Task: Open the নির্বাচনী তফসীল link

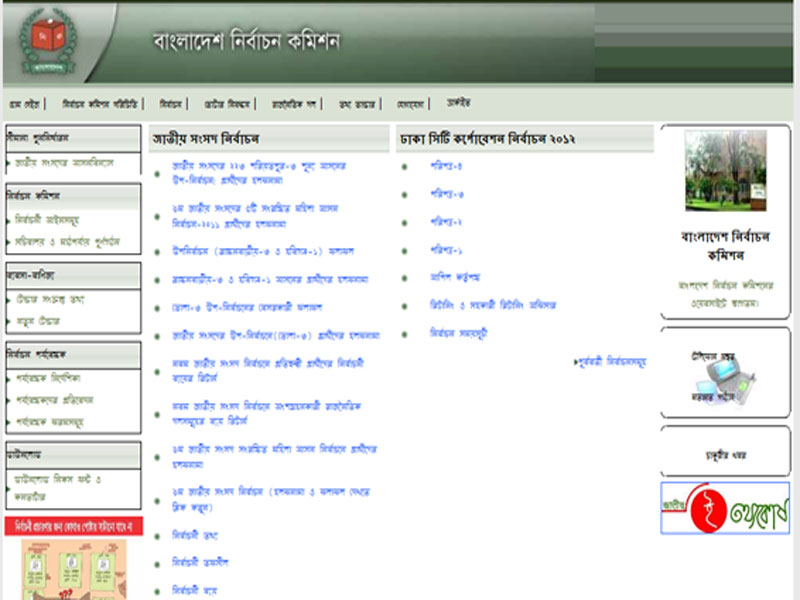Action: click(200, 562)
